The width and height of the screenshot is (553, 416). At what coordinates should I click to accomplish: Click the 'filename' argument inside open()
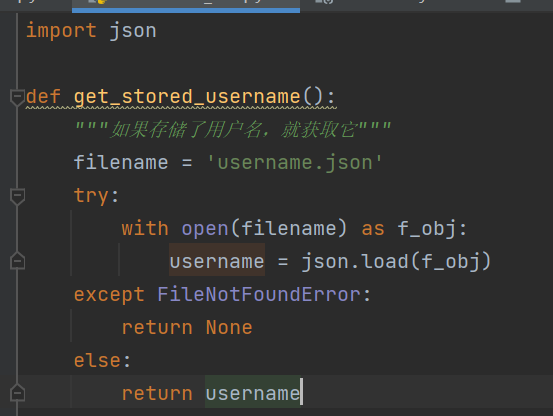[288, 228]
